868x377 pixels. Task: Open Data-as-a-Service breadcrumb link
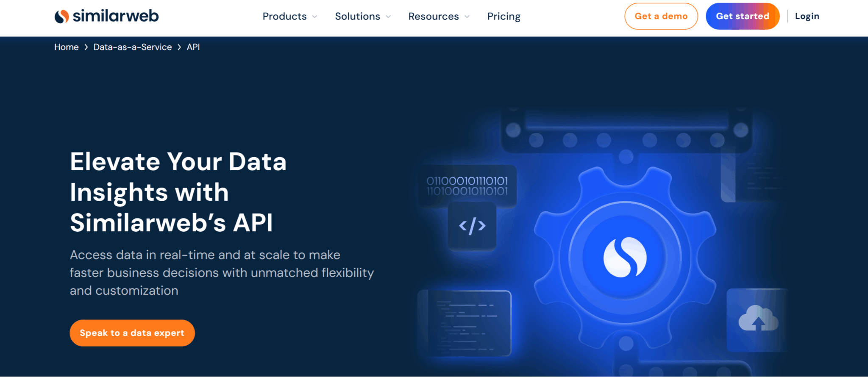pyautogui.click(x=133, y=47)
